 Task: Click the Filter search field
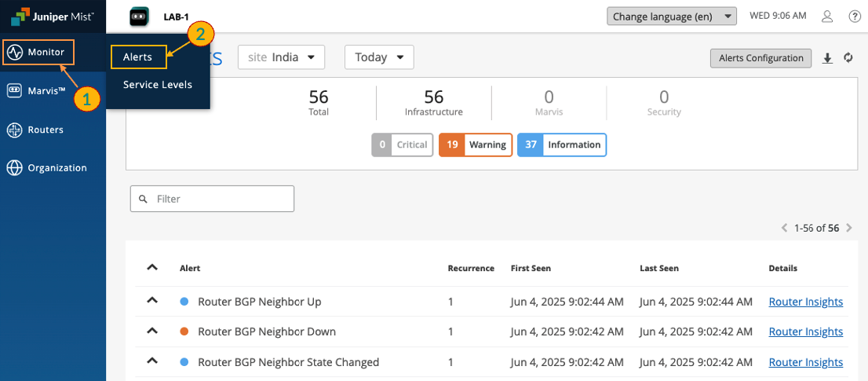[x=212, y=199]
